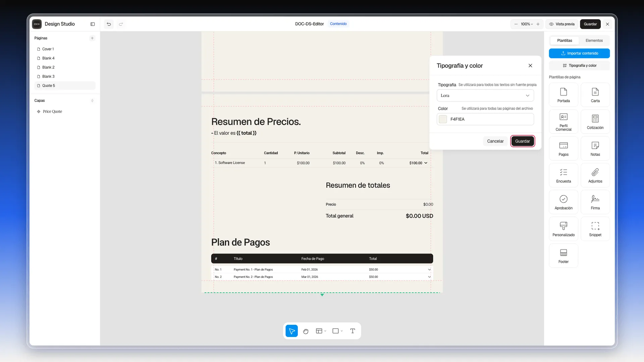Viewport: 644px width, 362px height.
Task: Insert the Carta page template
Action: pyautogui.click(x=595, y=95)
